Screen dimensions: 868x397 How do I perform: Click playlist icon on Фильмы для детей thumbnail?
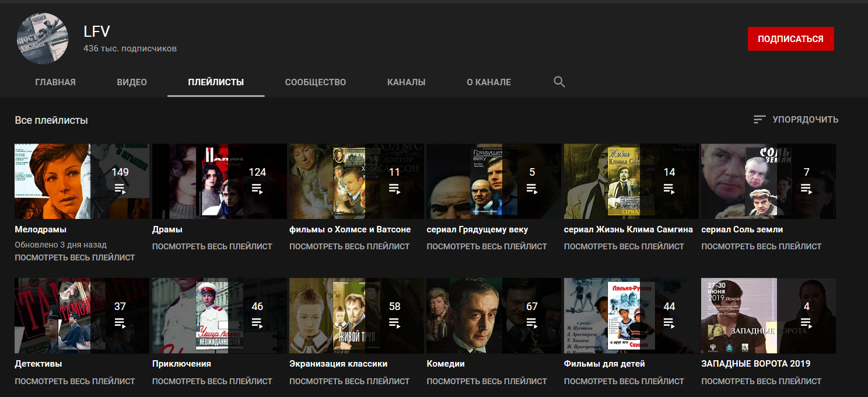[x=669, y=322]
